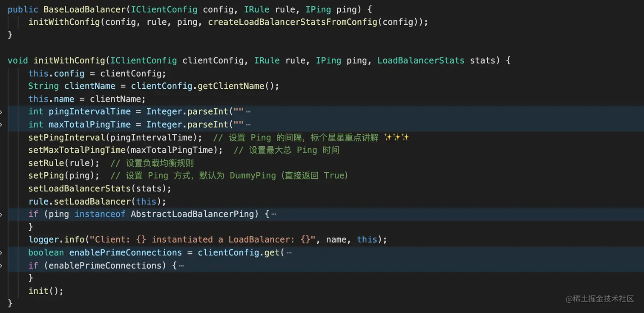
Task: Click the setMaxTotalPingTime method call
Action: point(77,150)
